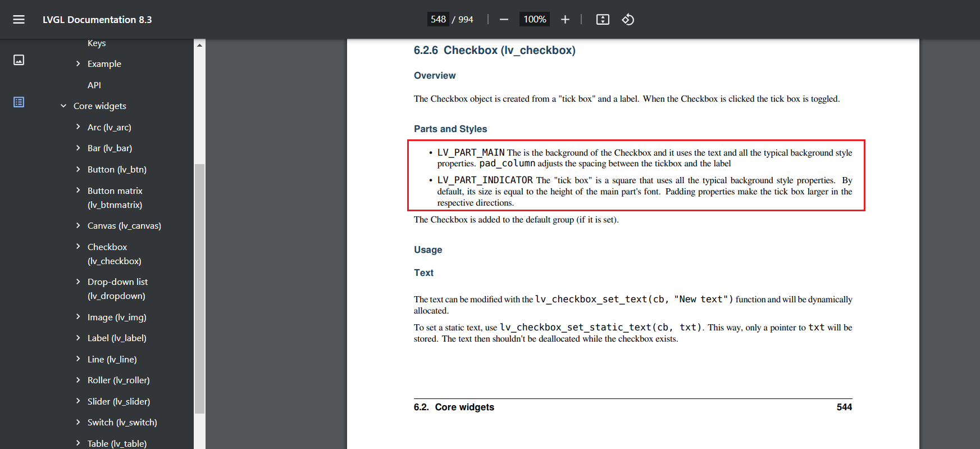Click the 100% zoom level field

pyautogui.click(x=535, y=20)
